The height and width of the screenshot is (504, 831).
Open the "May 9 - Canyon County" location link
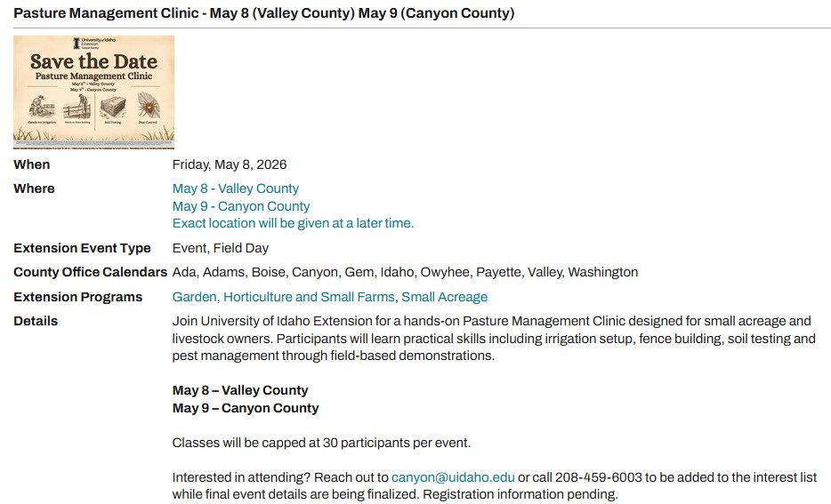[241, 206]
